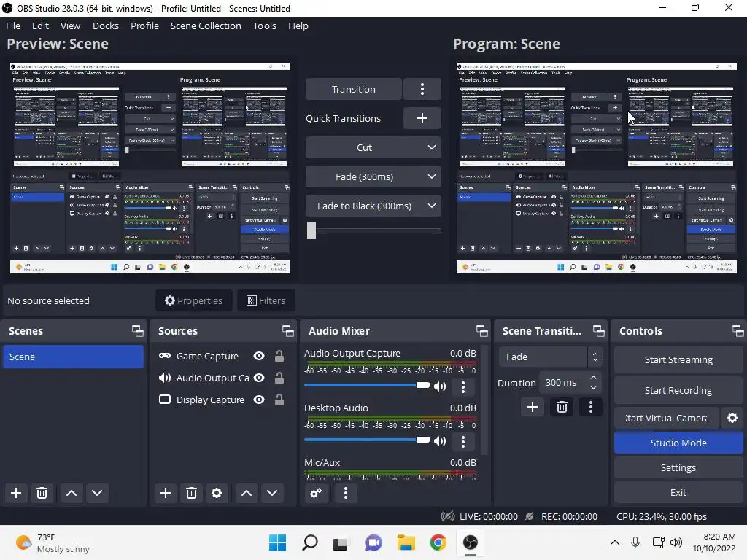The height and width of the screenshot is (560, 747).
Task: Click Start Virtual Camera
Action: pos(666,418)
